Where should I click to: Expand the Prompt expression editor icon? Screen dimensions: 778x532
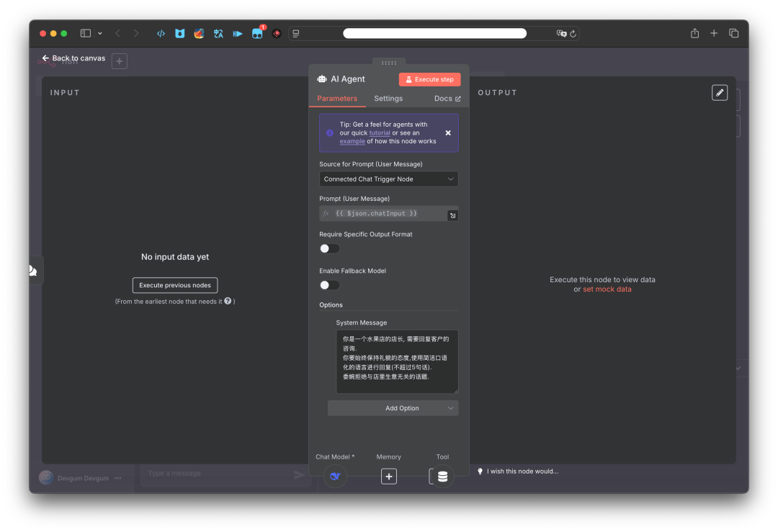pos(452,215)
